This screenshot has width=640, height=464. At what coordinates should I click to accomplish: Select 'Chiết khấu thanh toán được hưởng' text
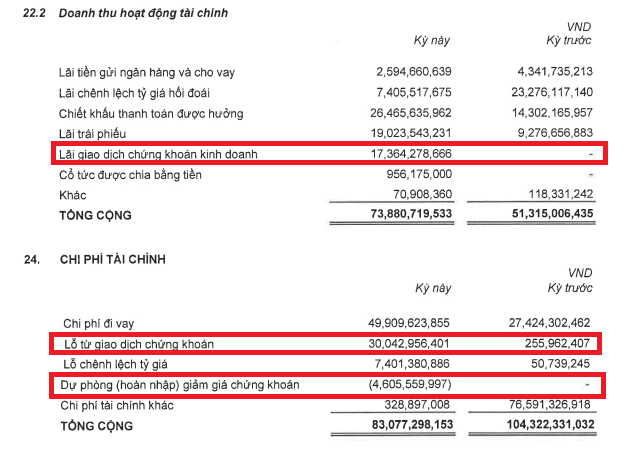click(x=151, y=113)
